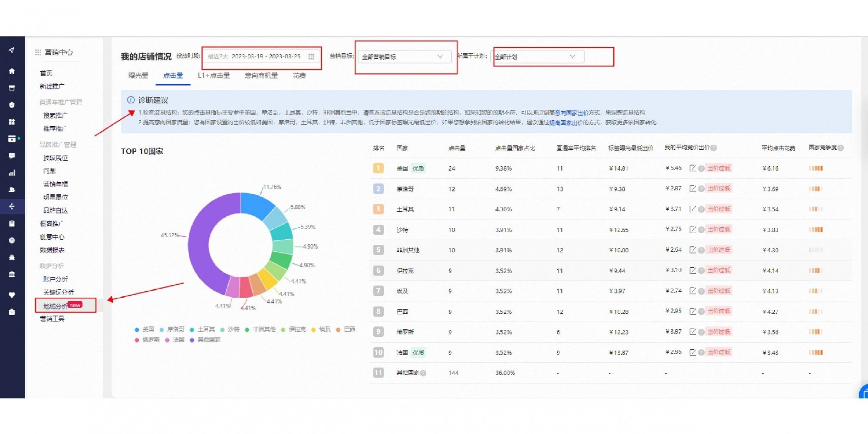Click the ¥14.81 lowest bid cell

[618, 168]
